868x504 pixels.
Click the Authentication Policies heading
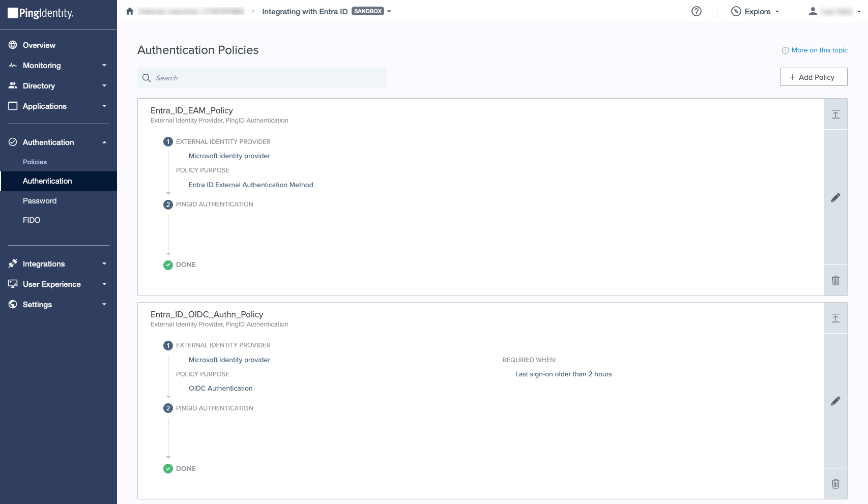tap(198, 50)
